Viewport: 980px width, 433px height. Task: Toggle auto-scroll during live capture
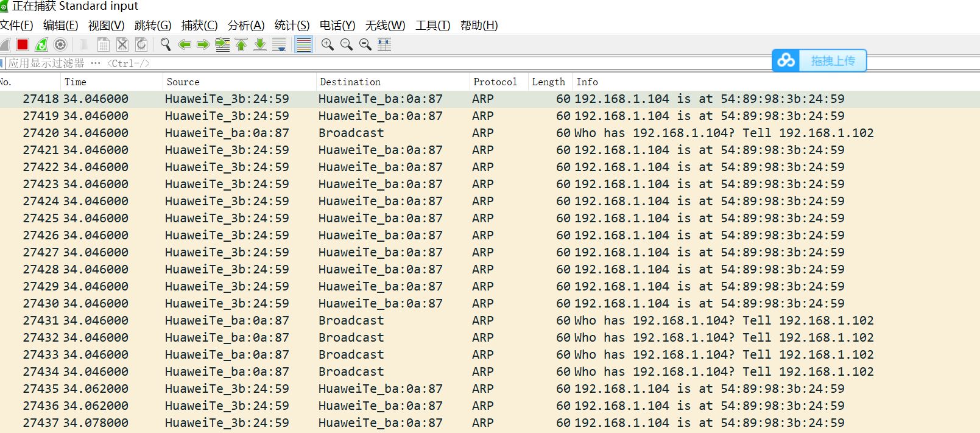coord(279,44)
